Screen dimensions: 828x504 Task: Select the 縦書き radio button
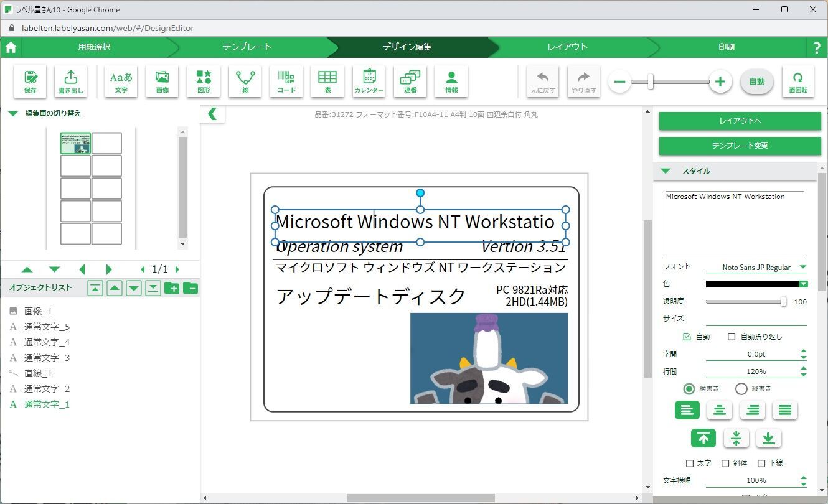(x=741, y=389)
